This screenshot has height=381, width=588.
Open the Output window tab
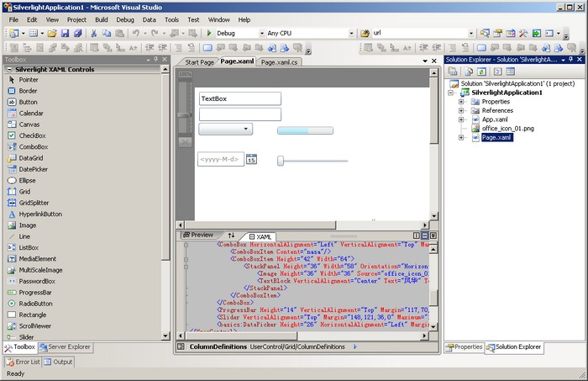click(x=58, y=362)
